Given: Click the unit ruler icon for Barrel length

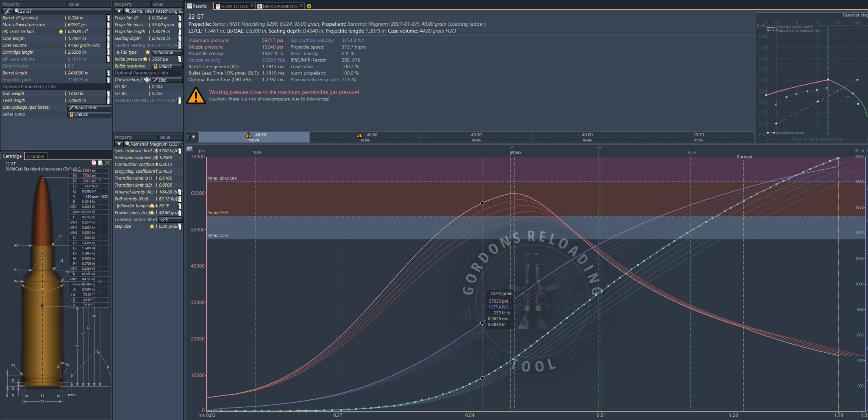Looking at the screenshot, I should pos(108,73).
